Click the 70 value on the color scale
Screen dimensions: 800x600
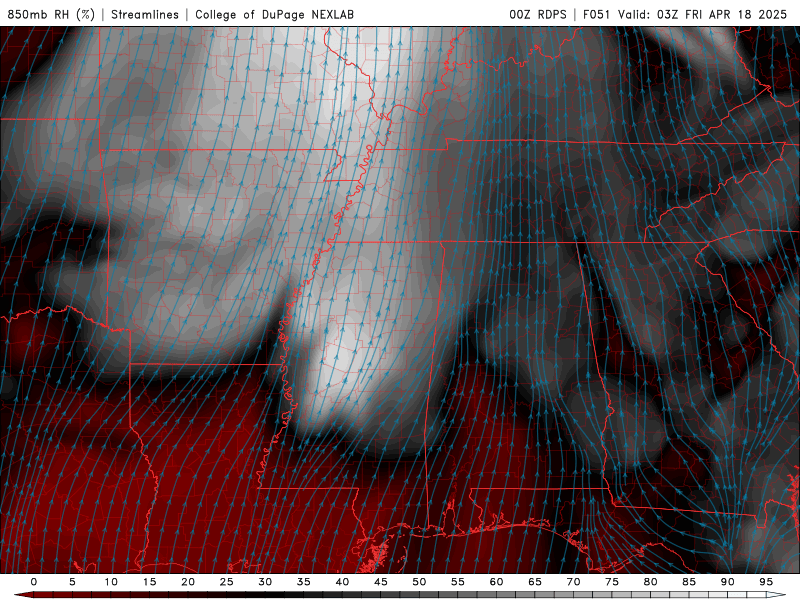point(573,582)
